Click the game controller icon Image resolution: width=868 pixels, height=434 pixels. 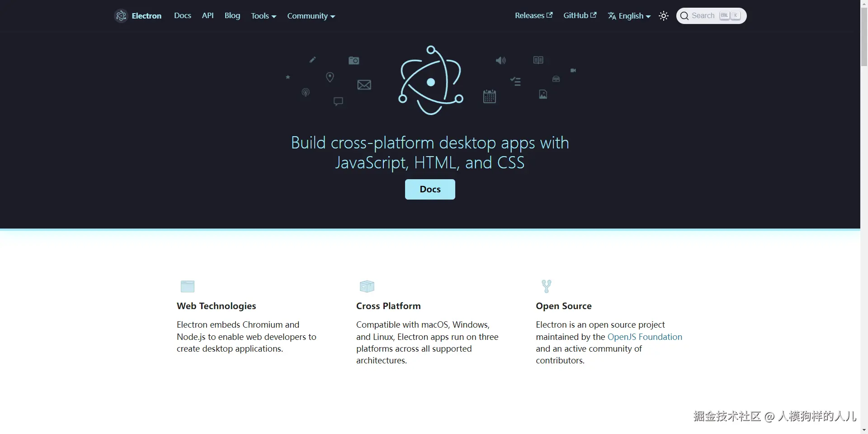click(x=556, y=79)
